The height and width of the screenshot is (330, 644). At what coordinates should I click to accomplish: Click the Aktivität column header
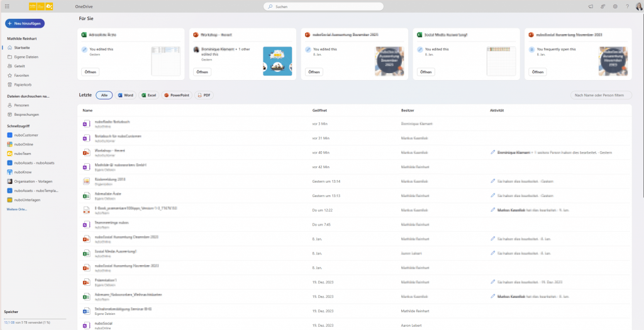coord(497,110)
